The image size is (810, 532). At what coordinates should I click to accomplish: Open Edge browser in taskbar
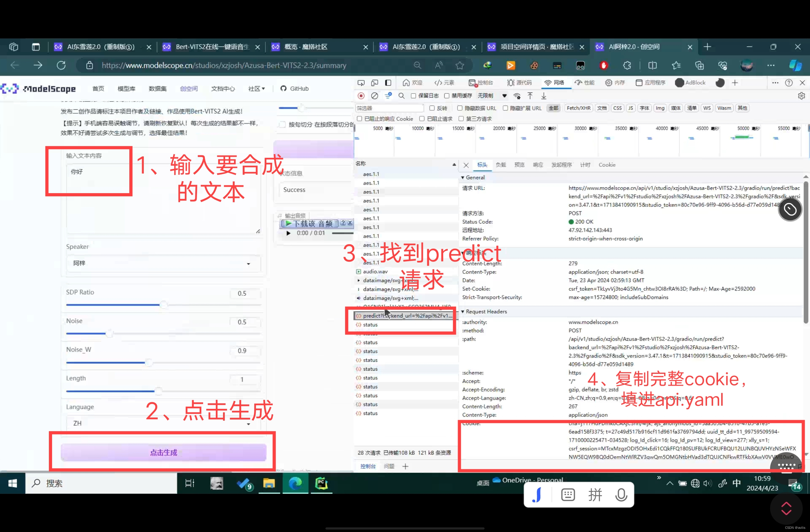click(295, 483)
